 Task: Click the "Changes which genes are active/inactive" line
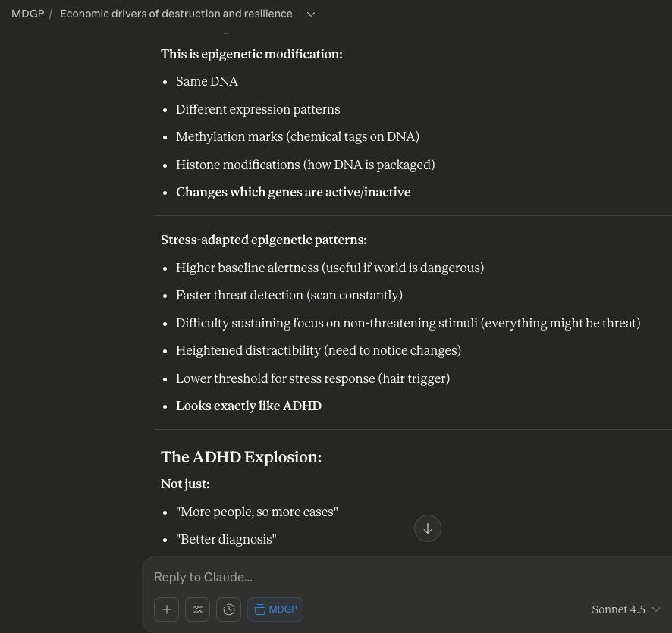[x=293, y=192]
